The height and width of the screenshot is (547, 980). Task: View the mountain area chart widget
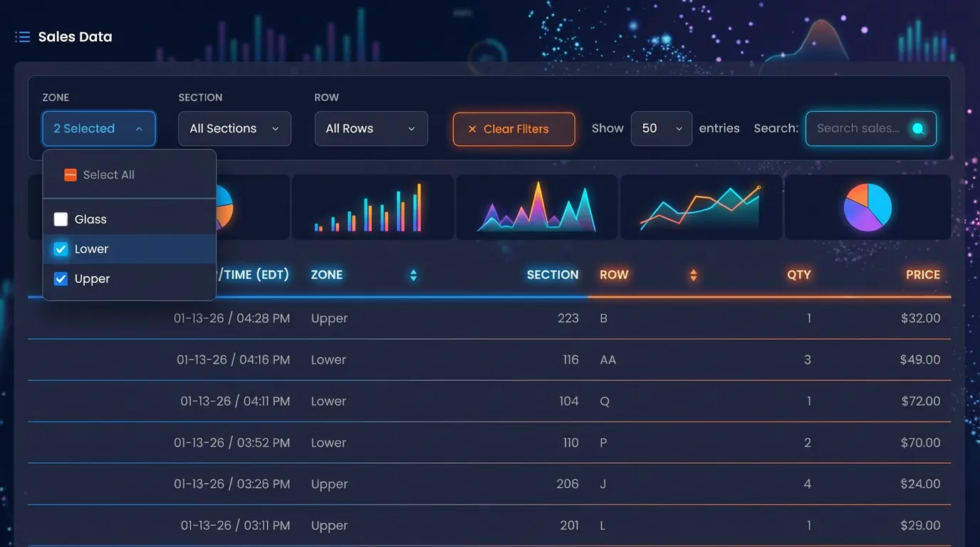coord(537,207)
